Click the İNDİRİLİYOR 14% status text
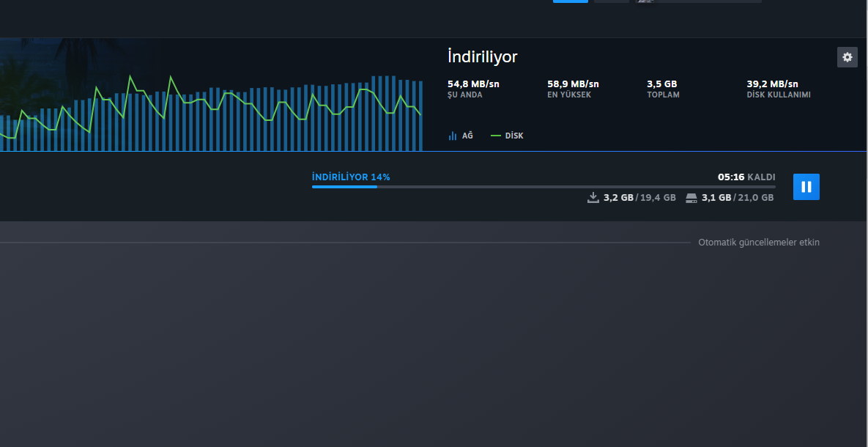 click(351, 177)
